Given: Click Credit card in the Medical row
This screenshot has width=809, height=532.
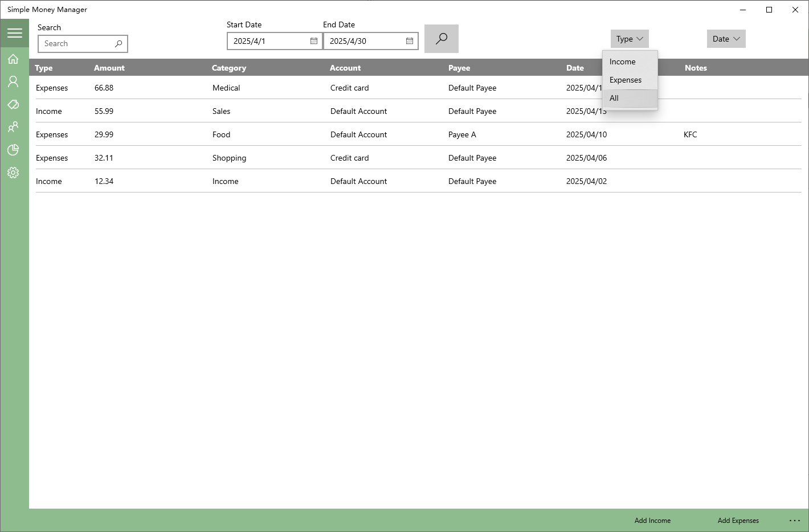Looking at the screenshot, I should pyautogui.click(x=350, y=88).
